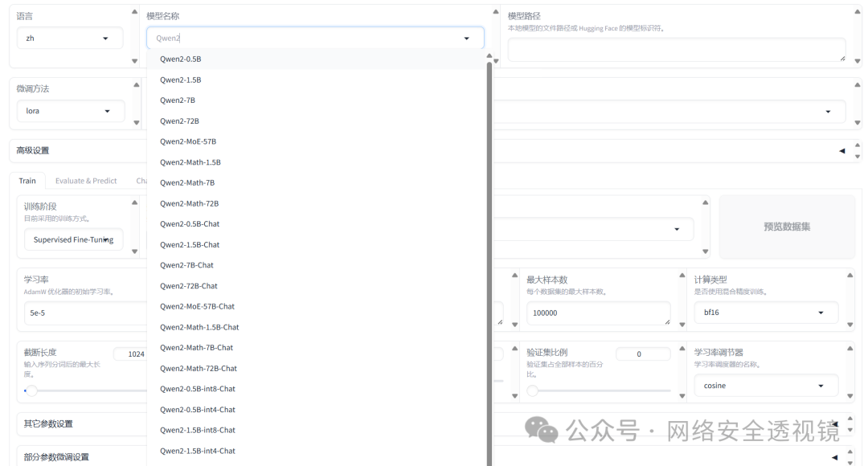Open the compute type dropdown showing bf16
868x466 pixels.
coord(766,313)
